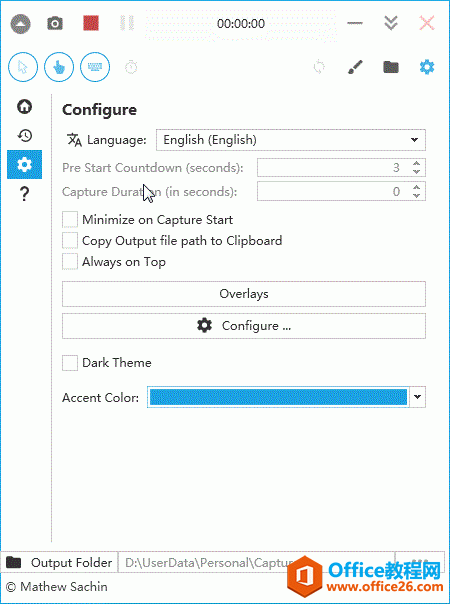
Task: Open the paintbrush drawing tool icon
Action: click(x=355, y=67)
